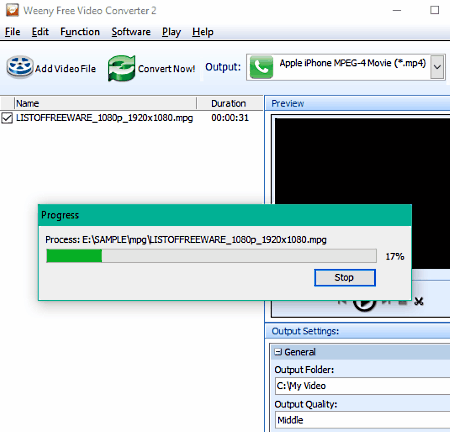Click the green Convert Now arrows icon
This screenshot has width=450, height=432.
click(122, 68)
